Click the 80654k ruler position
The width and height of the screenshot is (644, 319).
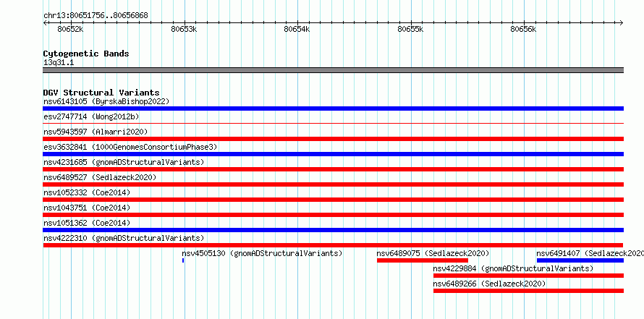297,29
